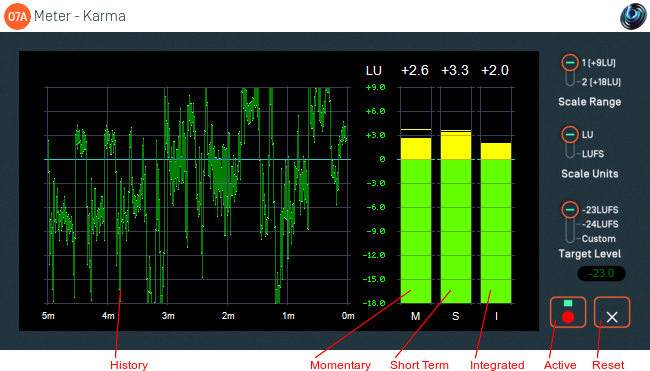Click the orange O7A logo icon
Image resolution: width=650 pixels, height=371 pixels.
coord(17,16)
